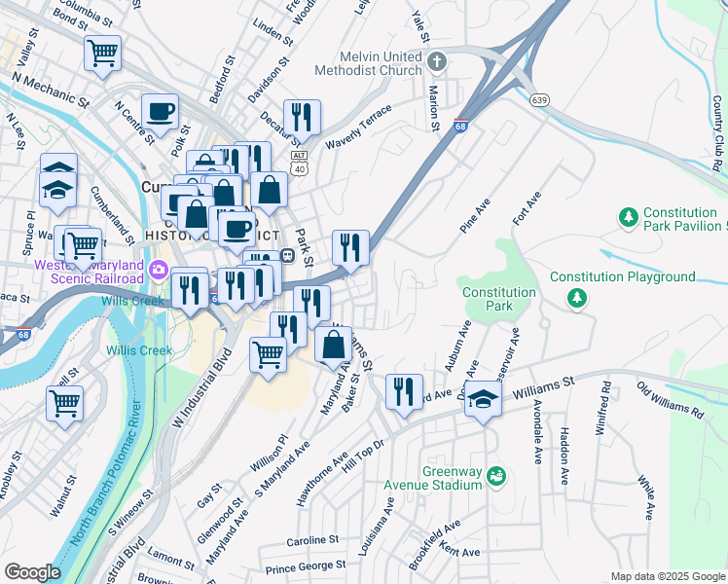
Task: Select the shopping cart pin near Columbia St
Action: [102, 54]
